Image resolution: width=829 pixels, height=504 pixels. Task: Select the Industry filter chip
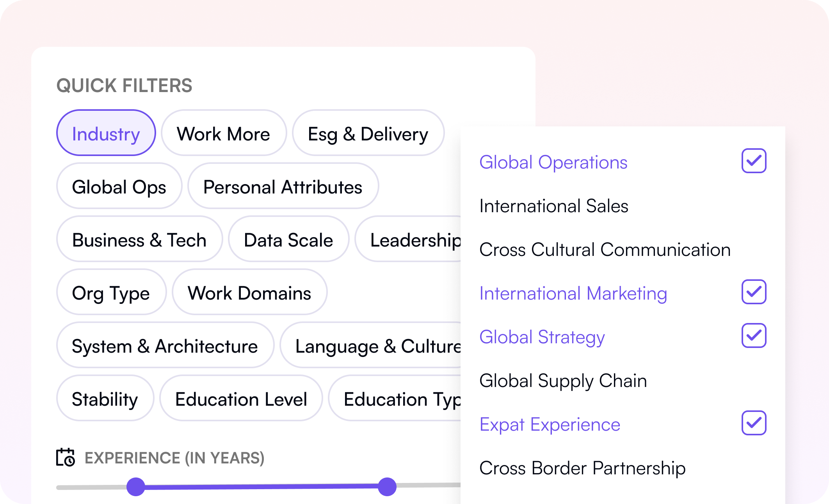[x=106, y=133]
